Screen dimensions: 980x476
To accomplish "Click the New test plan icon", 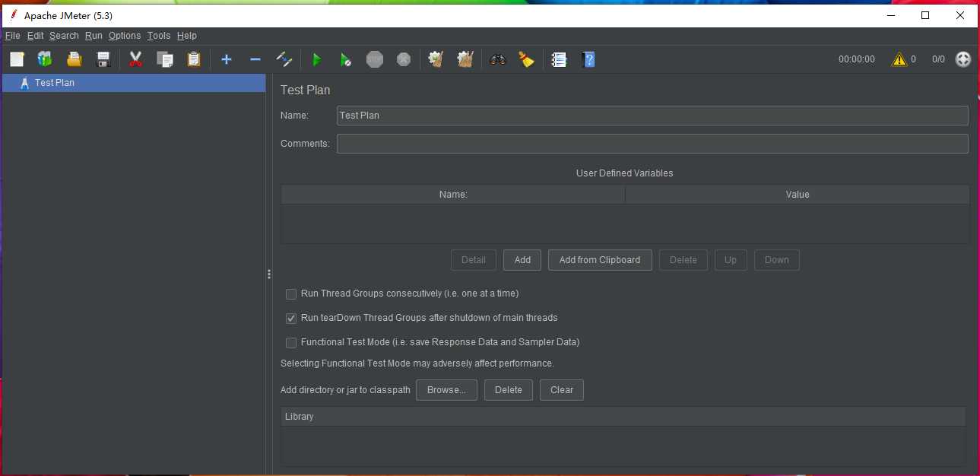I will (17, 59).
